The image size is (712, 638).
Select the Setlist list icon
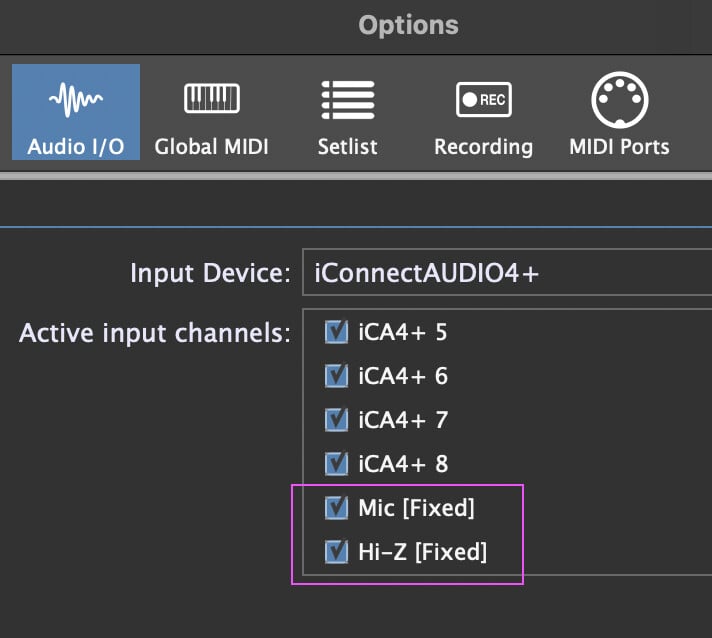(x=347, y=99)
